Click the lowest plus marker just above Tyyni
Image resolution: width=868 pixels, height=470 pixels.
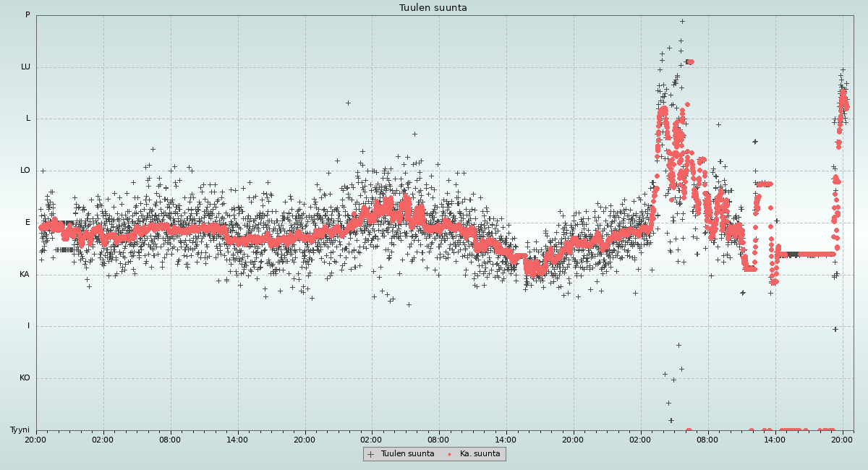click(x=671, y=420)
